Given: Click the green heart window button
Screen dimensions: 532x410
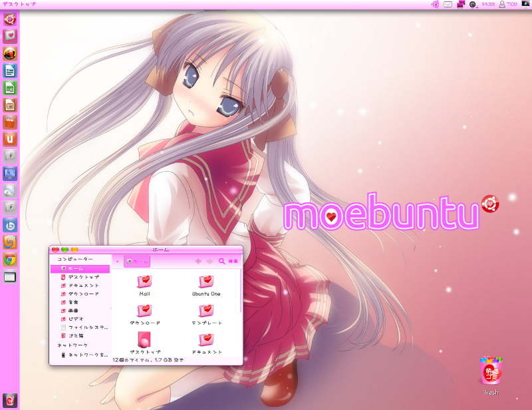Looking at the screenshot, I should tap(65, 250).
